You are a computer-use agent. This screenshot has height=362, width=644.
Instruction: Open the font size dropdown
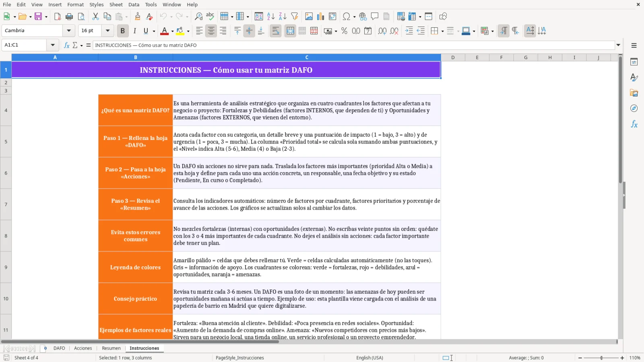107,31
